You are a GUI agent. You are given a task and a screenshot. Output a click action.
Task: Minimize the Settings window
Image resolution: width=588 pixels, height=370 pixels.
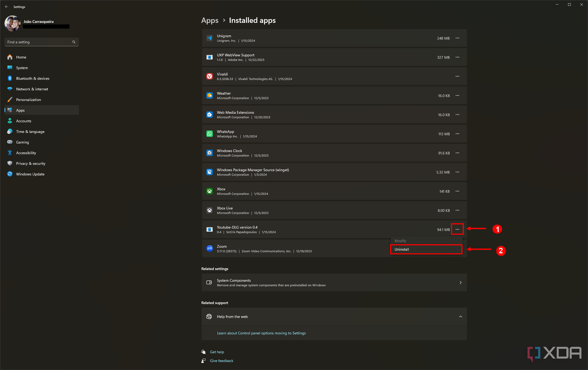557,5
